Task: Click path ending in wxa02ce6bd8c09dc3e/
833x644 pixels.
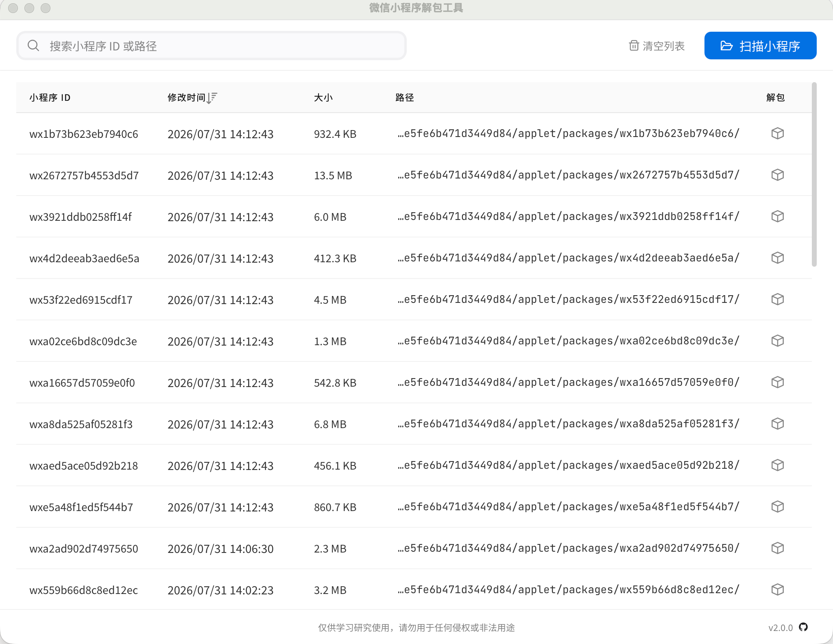Action: pyautogui.click(x=569, y=341)
